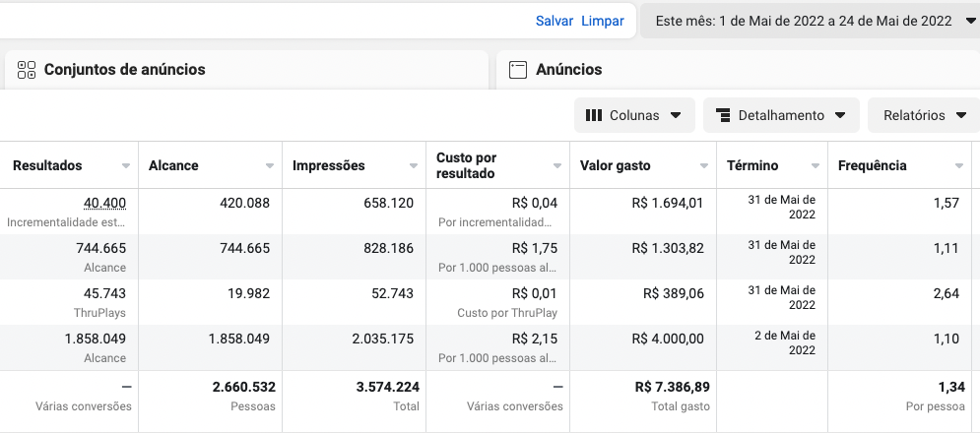The width and height of the screenshot is (980, 433).
Task: Open the Frequência column header arrow
Action: coord(958,166)
